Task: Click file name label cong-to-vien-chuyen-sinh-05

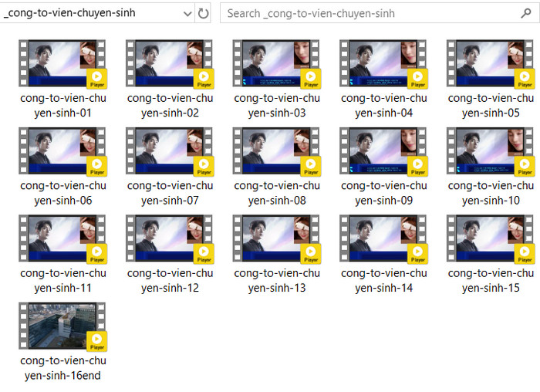Action: pos(491,106)
